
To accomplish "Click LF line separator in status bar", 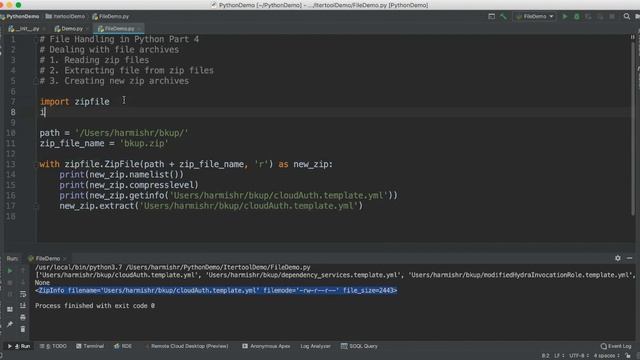I will (x=558, y=356).
